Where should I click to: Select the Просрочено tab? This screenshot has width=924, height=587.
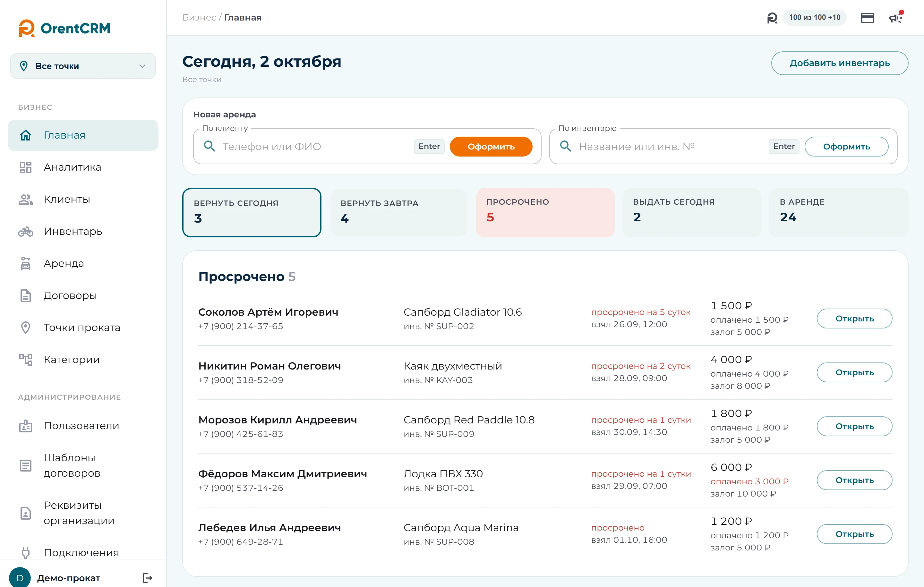point(545,213)
